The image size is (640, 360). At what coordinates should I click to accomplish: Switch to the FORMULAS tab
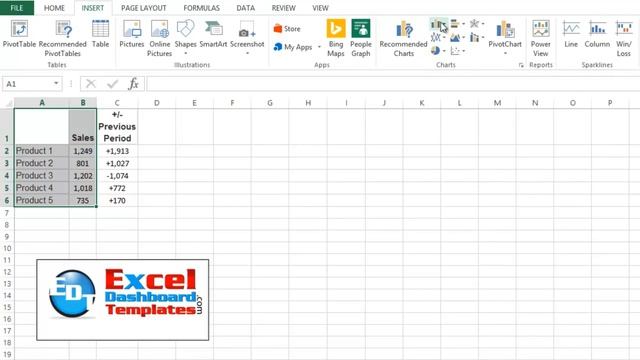click(x=201, y=8)
